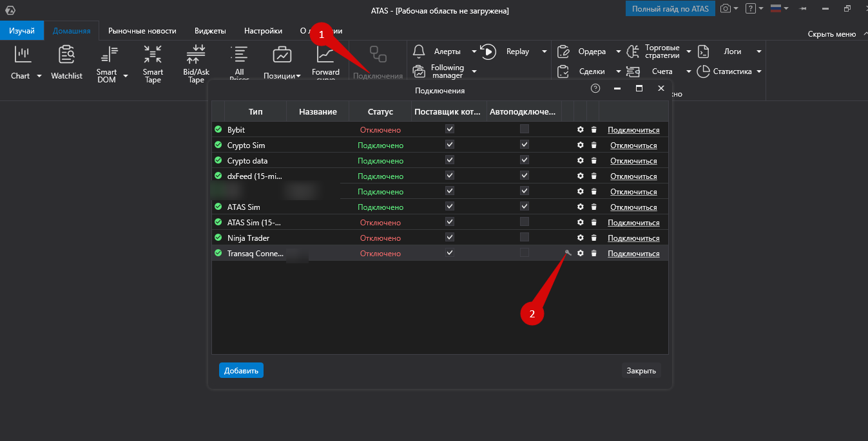
Task: Open the Полный гайд по ATAS button
Action: pos(670,8)
